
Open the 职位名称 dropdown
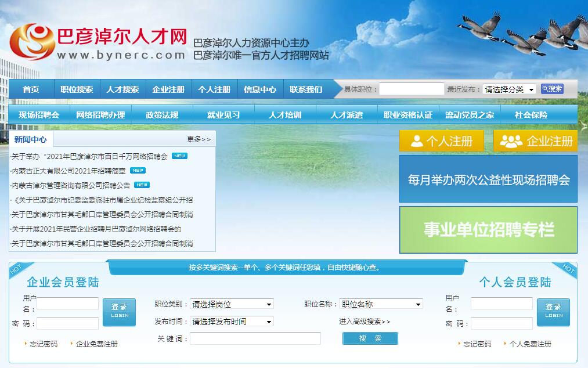(x=381, y=304)
